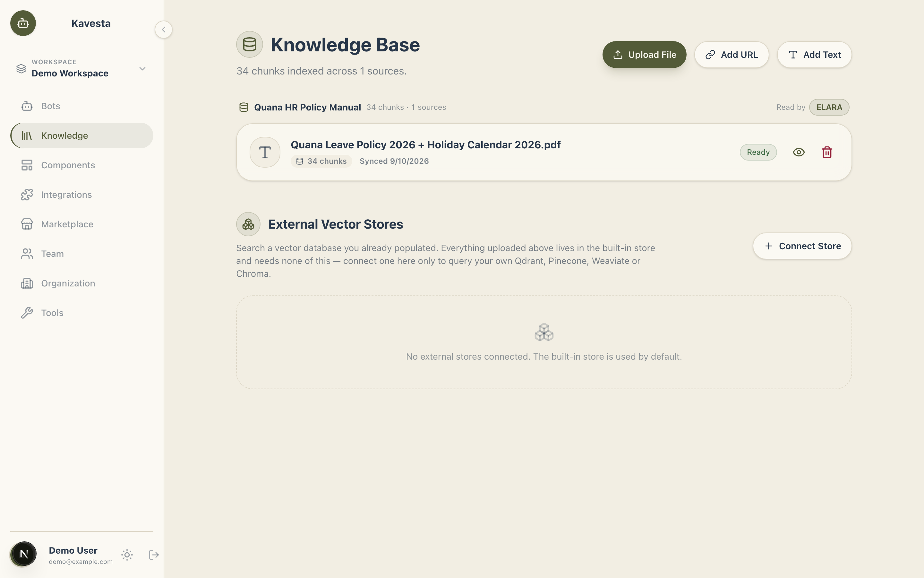Image resolution: width=924 pixels, height=578 pixels.
Task: Click the Team people icon
Action: pyautogui.click(x=27, y=254)
